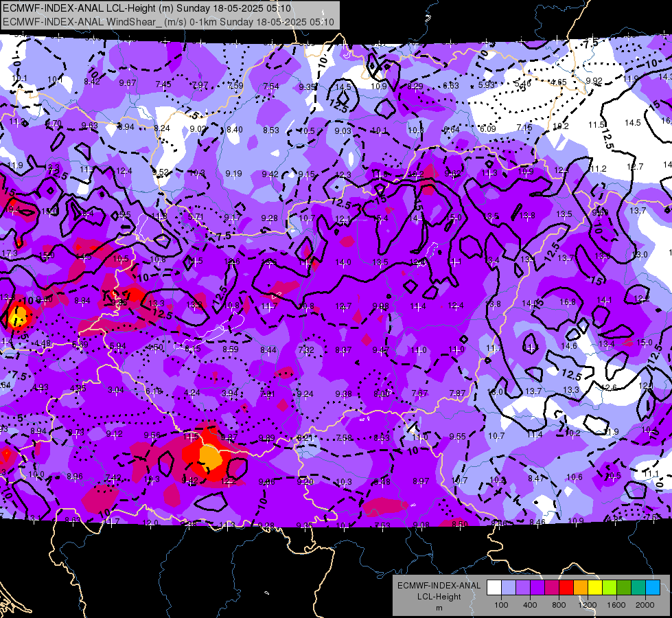Click legend tick label 400

click(x=530, y=605)
